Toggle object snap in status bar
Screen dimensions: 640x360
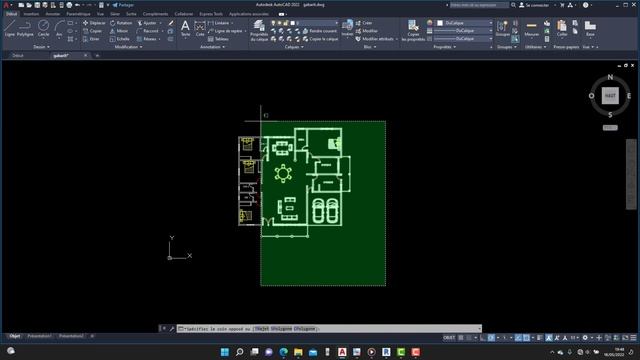pyautogui.click(x=527, y=338)
